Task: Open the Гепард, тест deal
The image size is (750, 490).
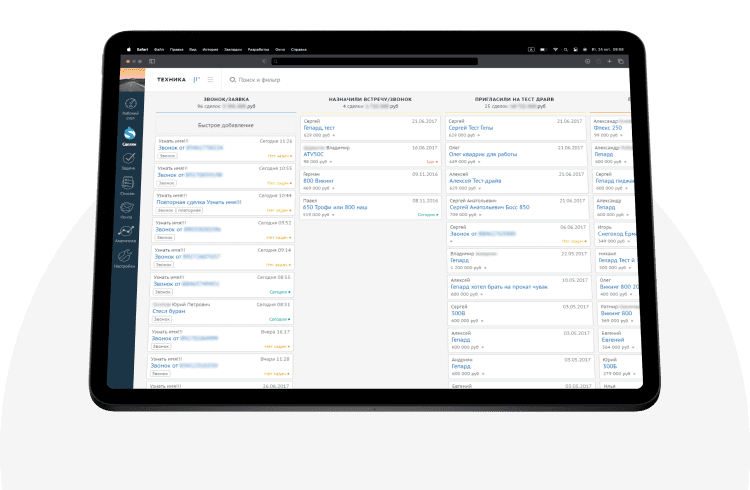Action: click(319, 128)
